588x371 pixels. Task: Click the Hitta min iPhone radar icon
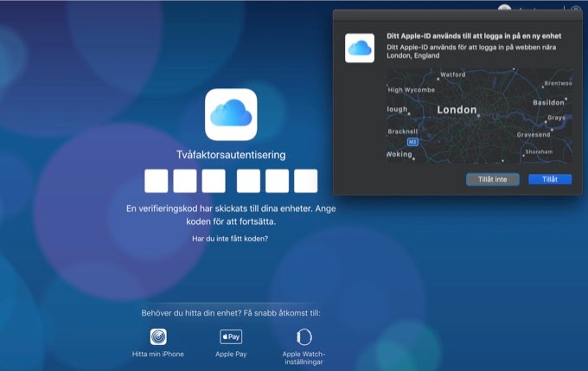pyautogui.click(x=158, y=337)
